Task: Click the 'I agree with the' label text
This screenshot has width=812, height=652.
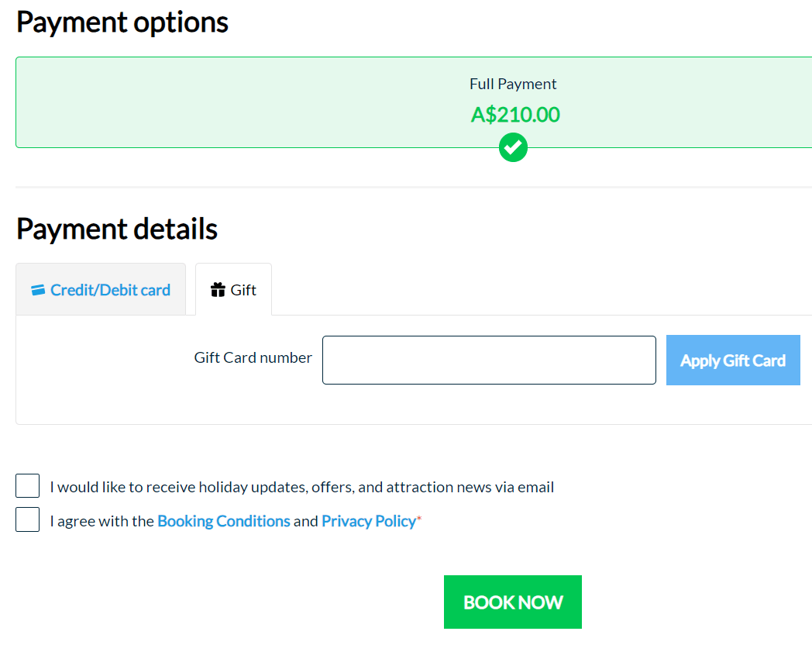Action: 102,521
